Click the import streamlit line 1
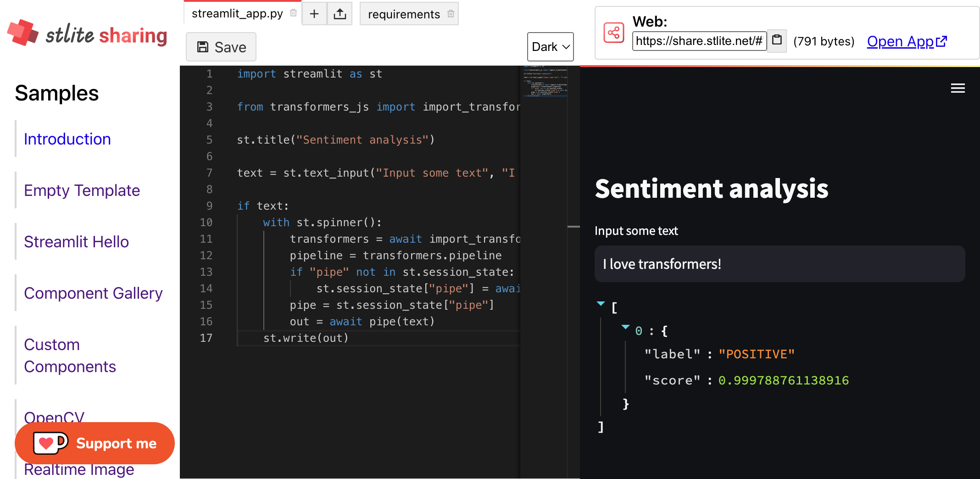 click(309, 74)
